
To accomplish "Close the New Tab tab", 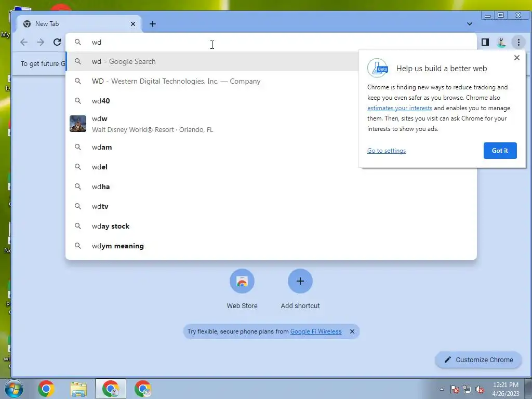I will (x=133, y=24).
